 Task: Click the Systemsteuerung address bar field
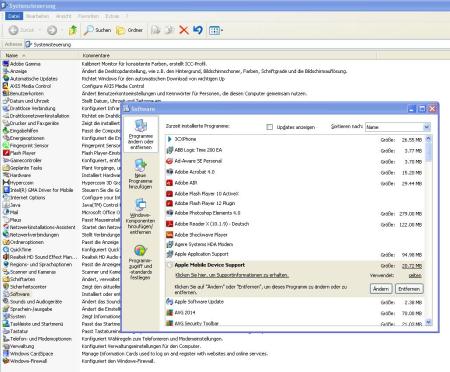[x=237, y=44]
